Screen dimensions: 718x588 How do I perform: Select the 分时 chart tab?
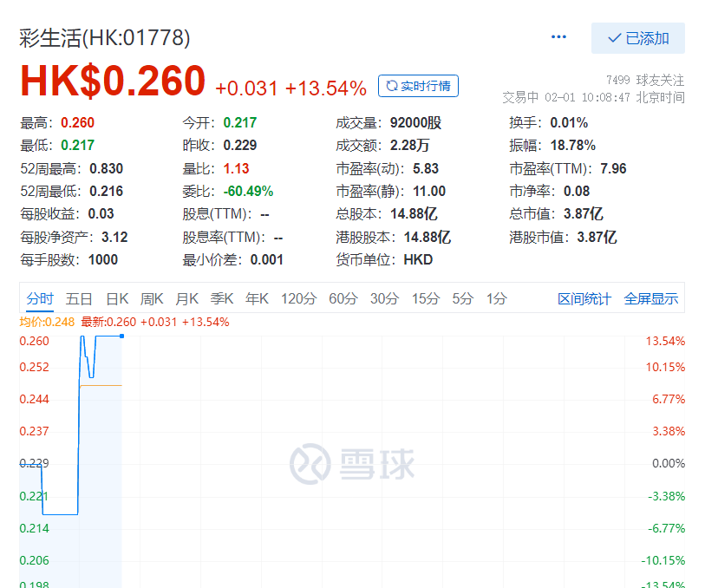[40, 298]
